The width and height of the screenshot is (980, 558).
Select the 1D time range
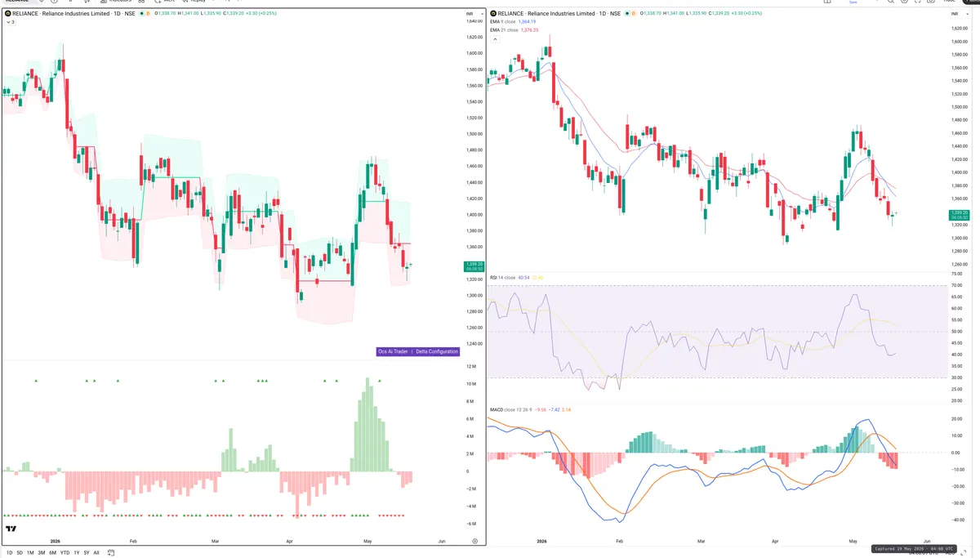click(10, 553)
